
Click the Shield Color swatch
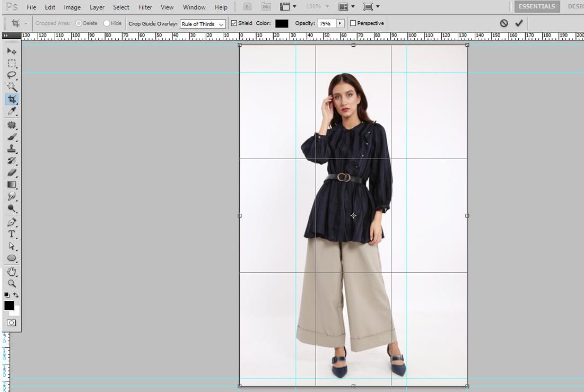click(281, 23)
